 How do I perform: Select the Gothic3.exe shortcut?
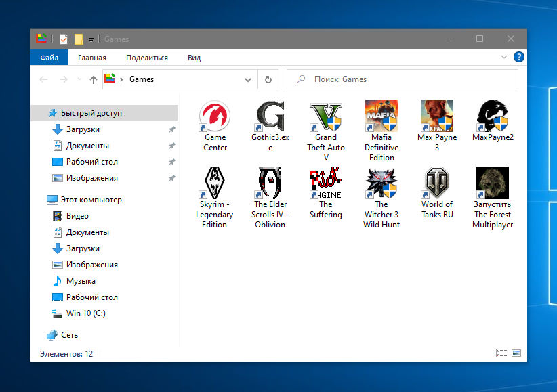pyautogui.click(x=270, y=116)
